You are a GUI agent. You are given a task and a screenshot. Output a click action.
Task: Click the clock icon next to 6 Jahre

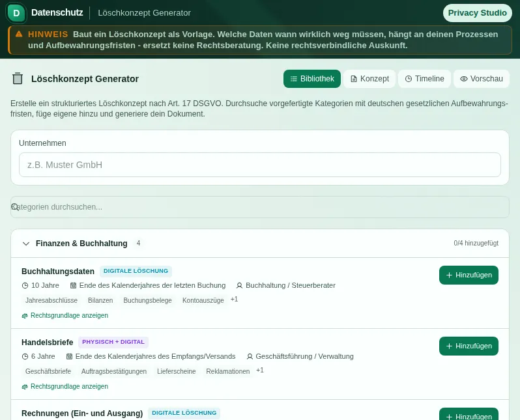[25, 356]
